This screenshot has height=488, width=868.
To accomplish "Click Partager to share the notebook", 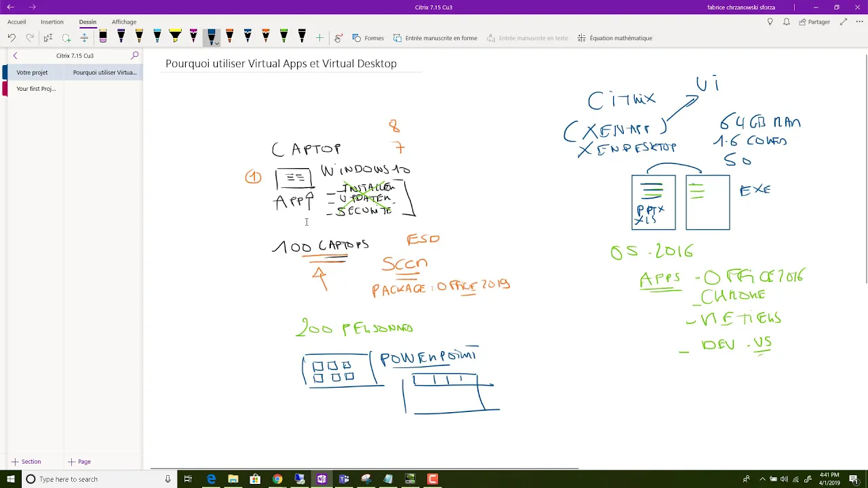I will click(814, 22).
